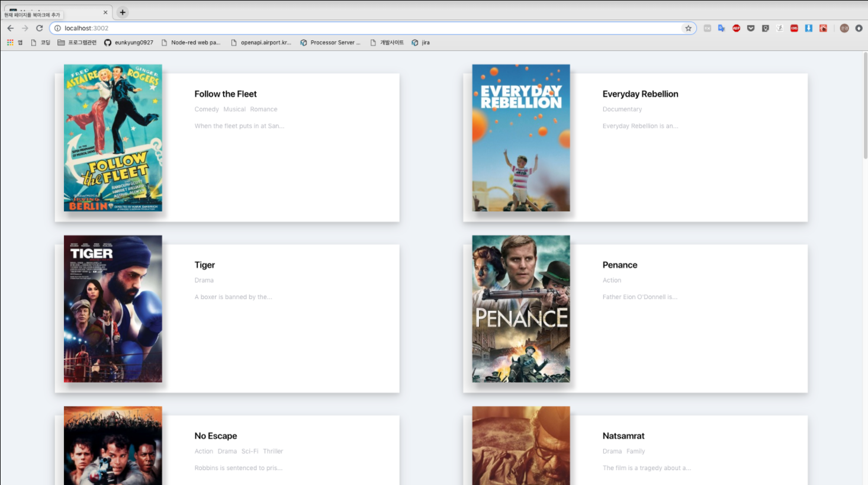
Task: Click the Sci-Fi genre under No Escape
Action: (250, 451)
